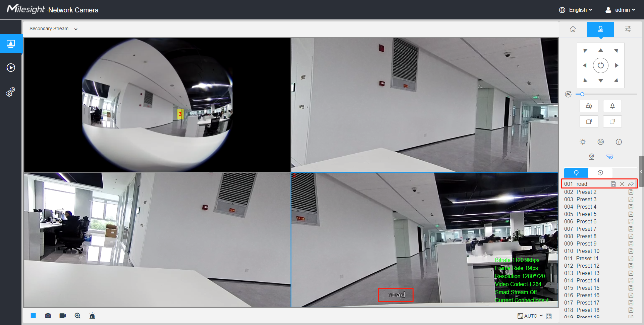The image size is (644, 325).
Task: Switch to the image adjustment sliders tab
Action: (628, 29)
